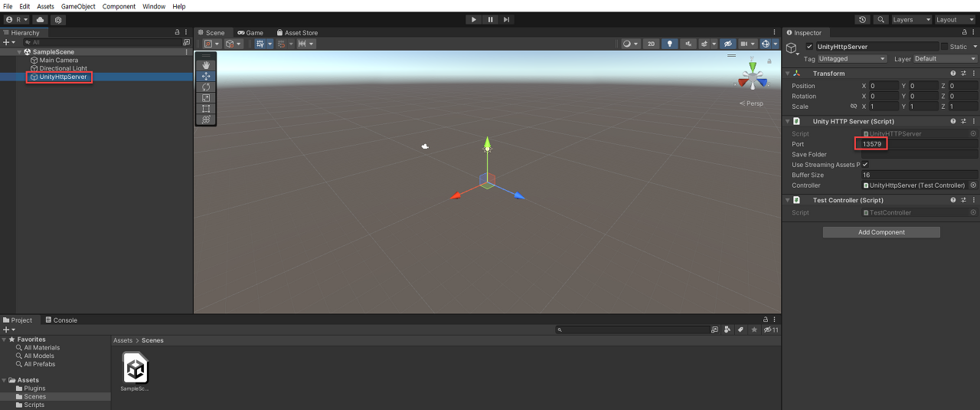Screen dimensions: 980x410
Task: Select the Transform tool
Action: pos(206,120)
